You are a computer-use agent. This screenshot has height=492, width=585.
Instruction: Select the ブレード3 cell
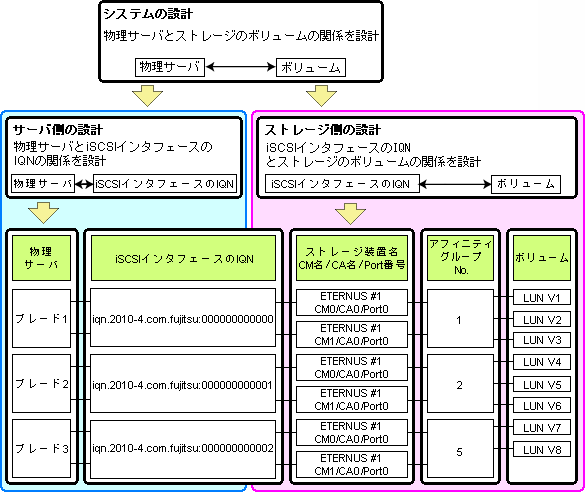[41, 448]
